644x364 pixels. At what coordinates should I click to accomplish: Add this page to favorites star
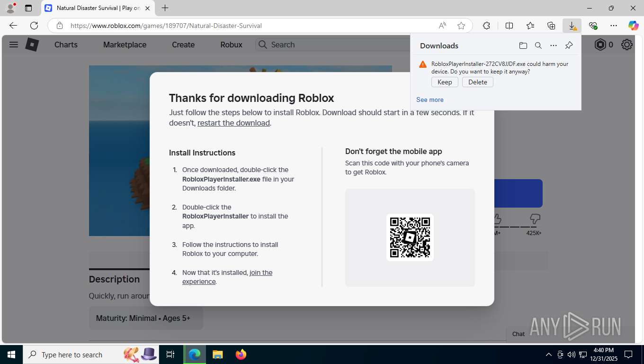click(461, 26)
